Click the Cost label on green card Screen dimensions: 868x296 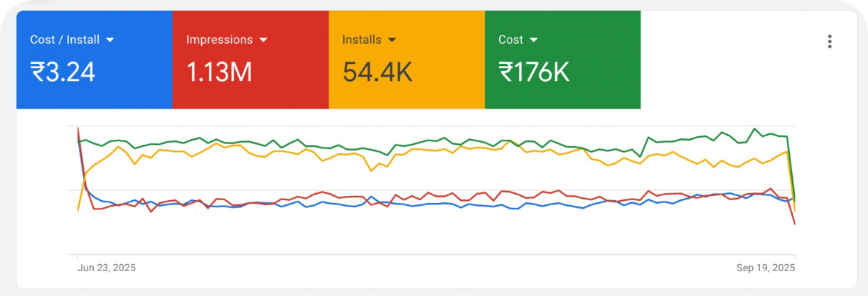(x=510, y=40)
